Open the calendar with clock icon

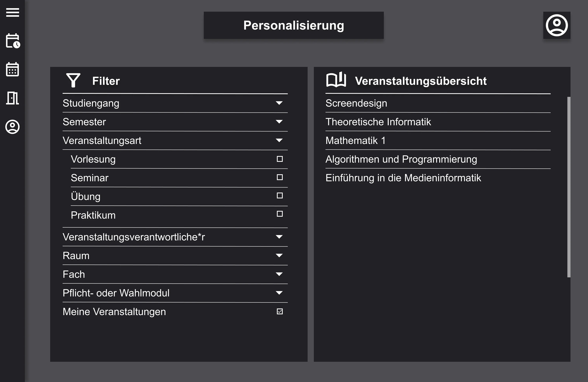tap(13, 41)
